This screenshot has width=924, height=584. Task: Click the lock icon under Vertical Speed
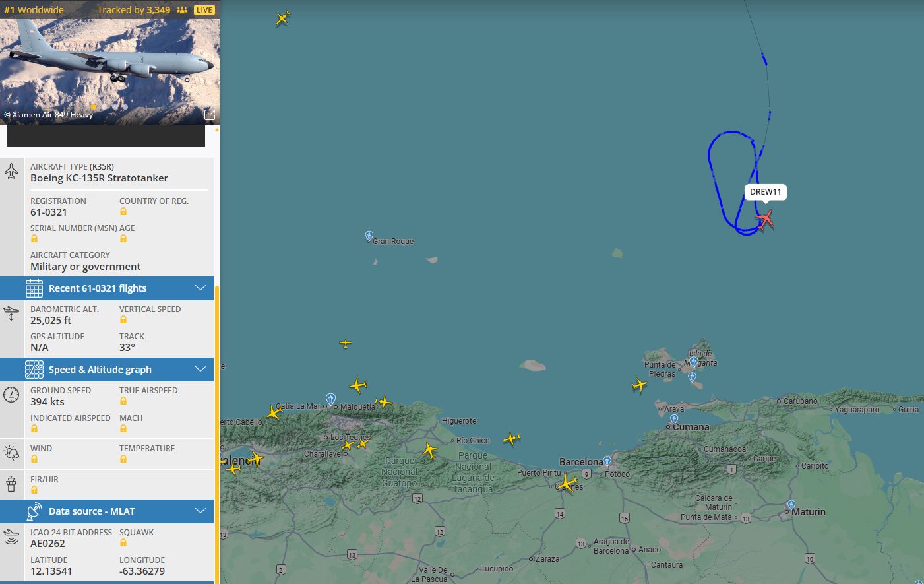(123, 320)
